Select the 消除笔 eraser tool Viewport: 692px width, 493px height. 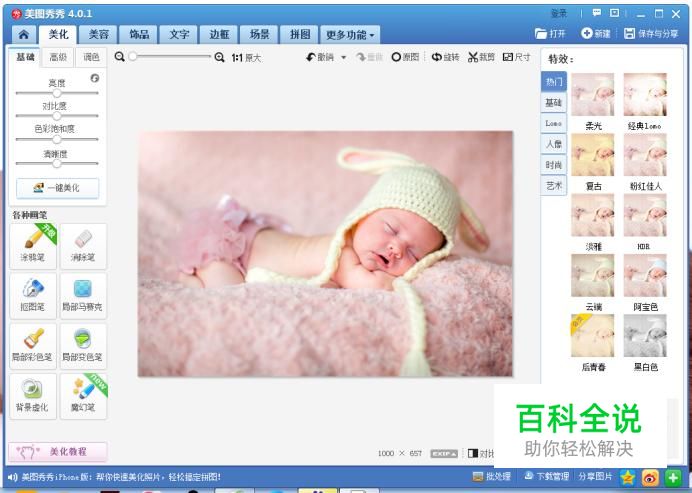(x=83, y=246)
